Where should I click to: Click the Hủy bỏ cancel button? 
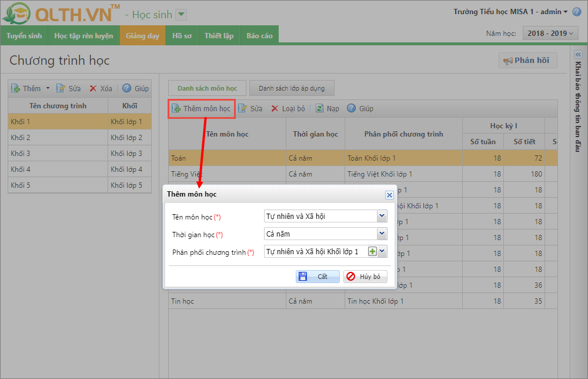point(365,277)
